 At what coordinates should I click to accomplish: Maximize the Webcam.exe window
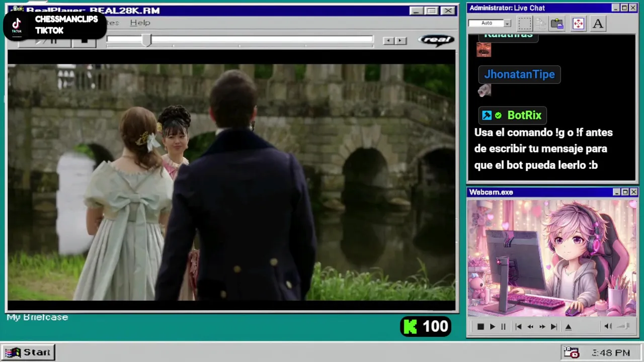tap(625, 192)
